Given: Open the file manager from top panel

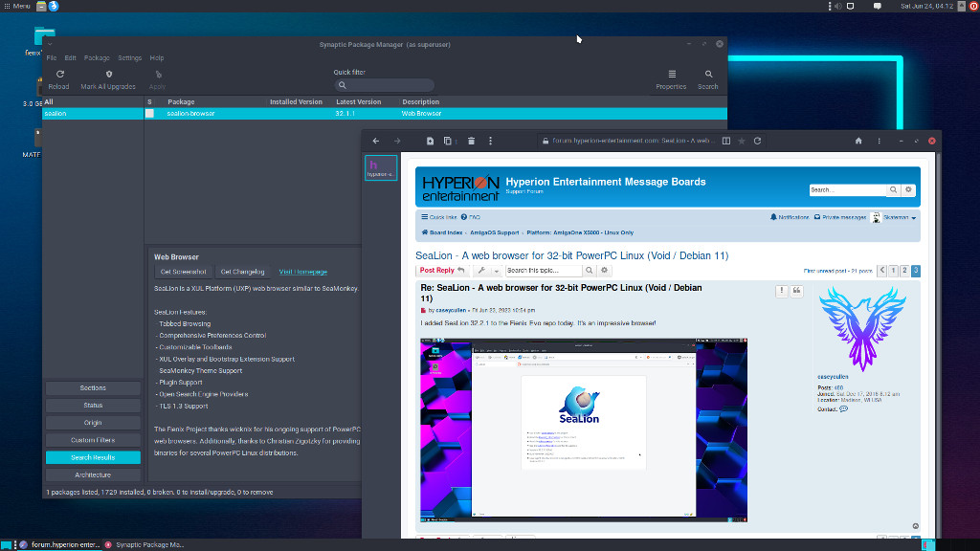Looking at the screenshot, I should 41,7.
